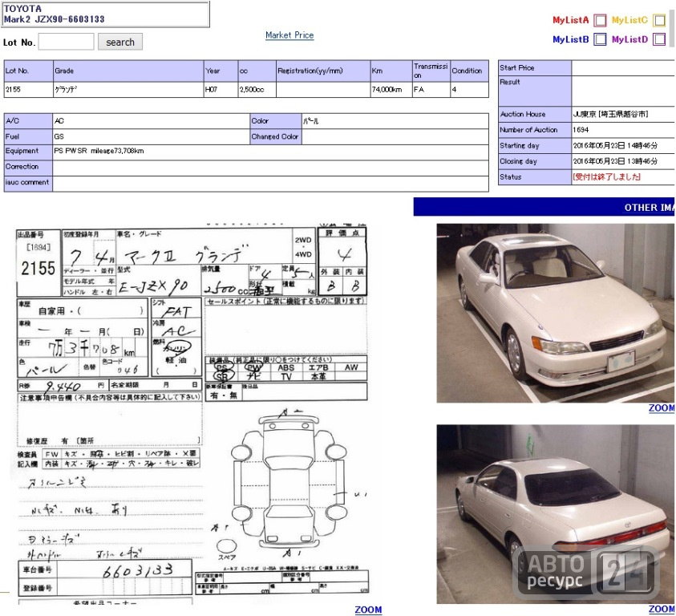Select the Number of Auction 1694 value
676x616 pixels.
[x=581, y=130]
